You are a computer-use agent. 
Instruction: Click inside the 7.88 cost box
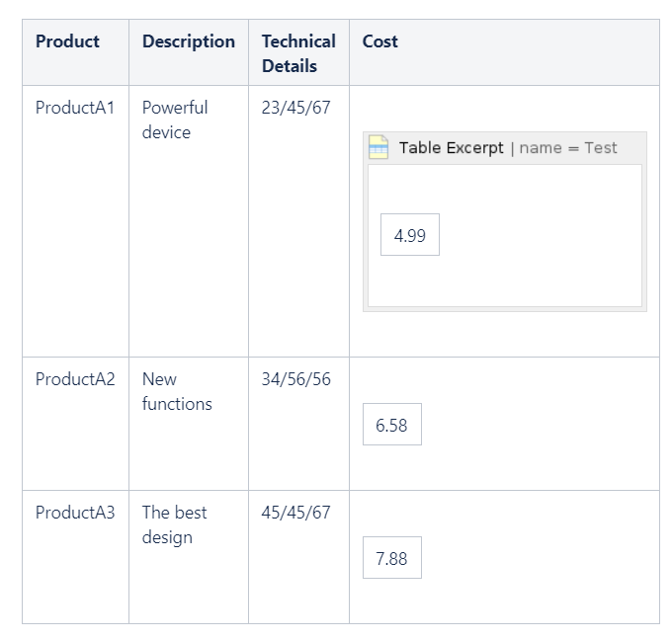click(x=391, y=558)
